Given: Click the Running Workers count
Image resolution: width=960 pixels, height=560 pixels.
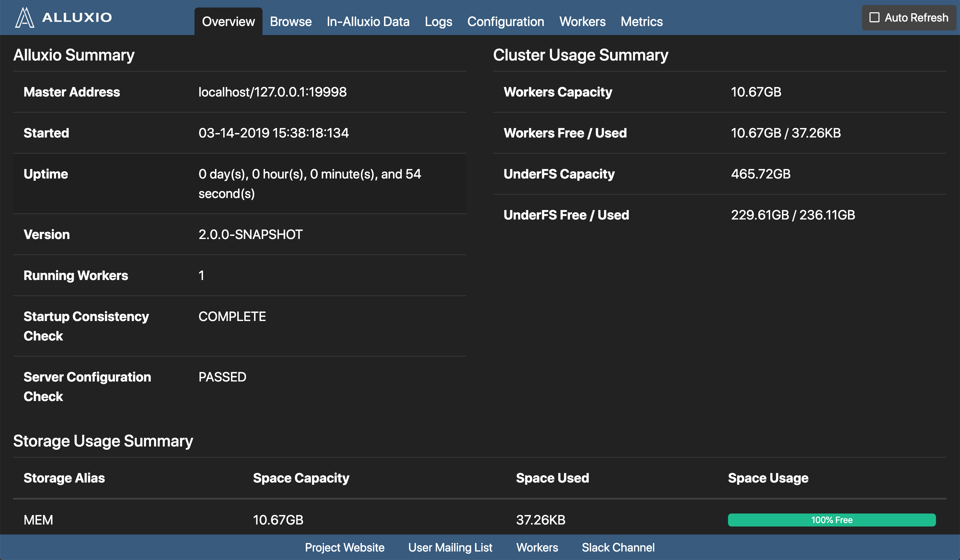Looking at the screenshot, I should (x=201, y=275).
